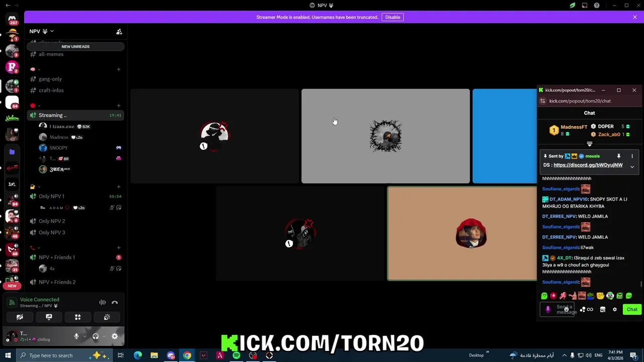Disconnect from voice with the hang-up icon

click(115, 302)
